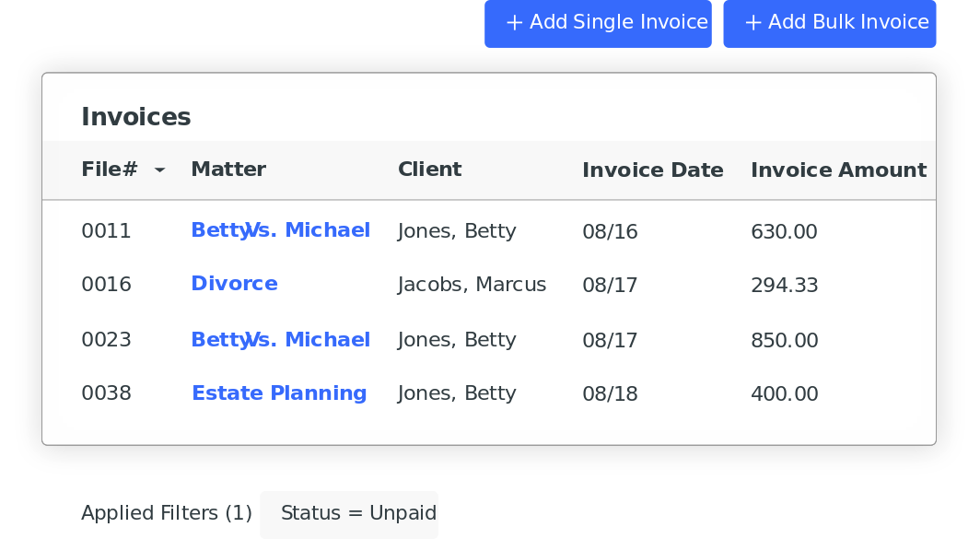Select the 294.33 invoice amount
The height and width of the screenshot is (539, 980).
784,286
